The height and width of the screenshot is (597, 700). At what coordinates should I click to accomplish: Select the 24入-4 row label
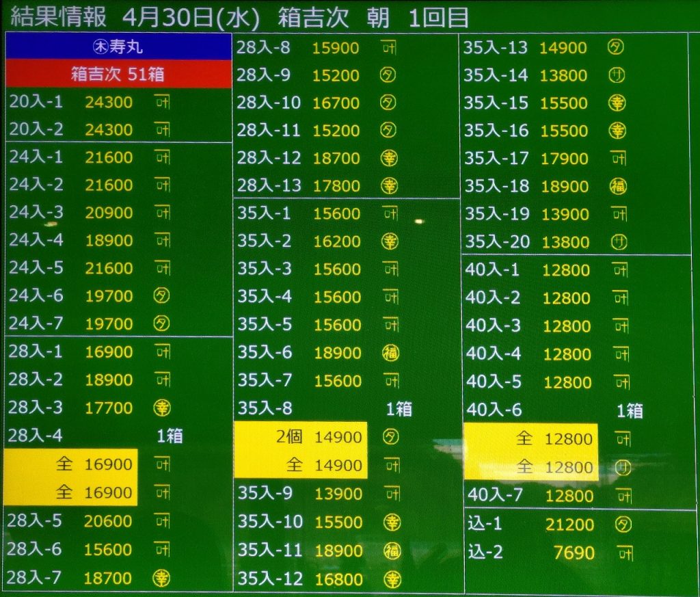pos(36,240)
